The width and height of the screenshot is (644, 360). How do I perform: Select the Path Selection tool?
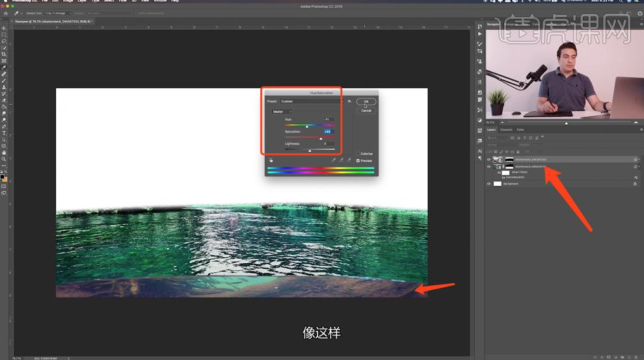tap(4, 140)
